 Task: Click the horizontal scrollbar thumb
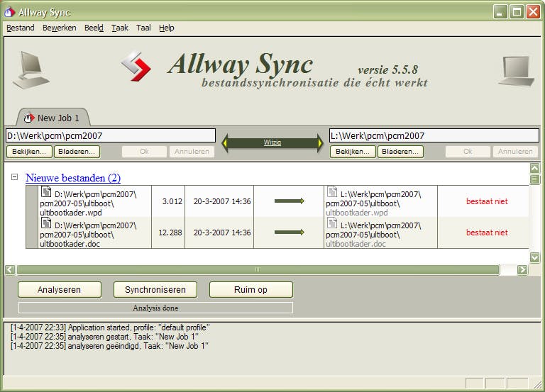258,270
